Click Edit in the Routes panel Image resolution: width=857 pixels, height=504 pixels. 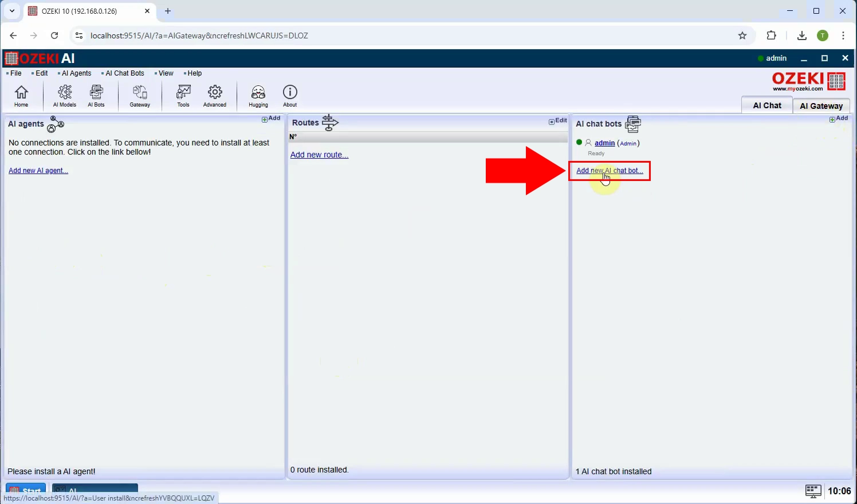click(558, 121)
